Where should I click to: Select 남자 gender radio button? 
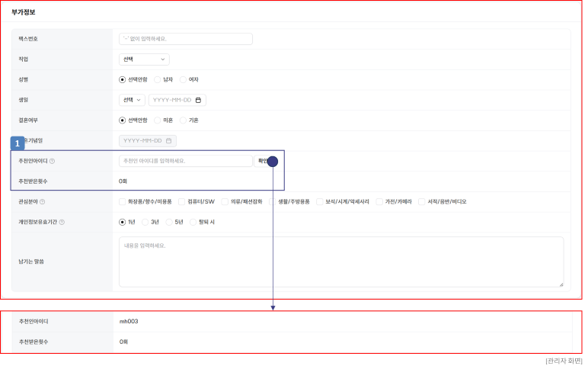[x=158, y=79]
